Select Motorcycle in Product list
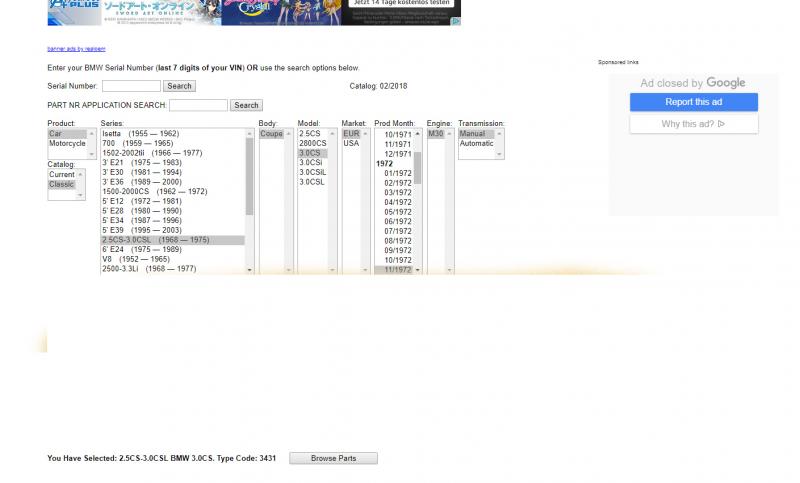The image size is (800, 483). pyautogui.click(x=67, y=144)
